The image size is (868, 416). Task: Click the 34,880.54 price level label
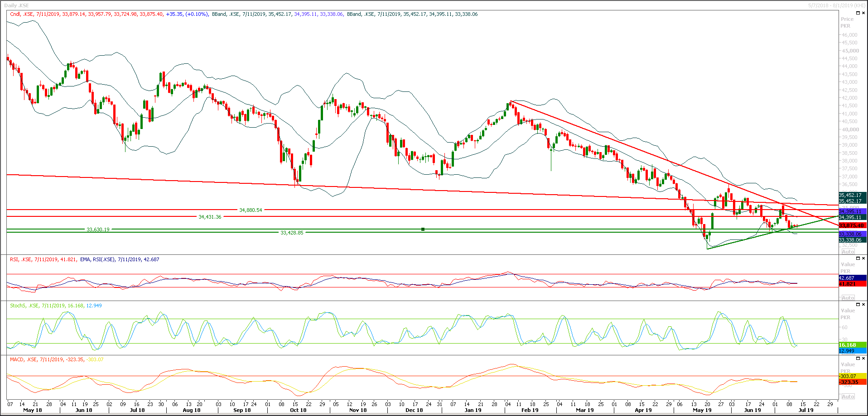click(x=250, y=210)
